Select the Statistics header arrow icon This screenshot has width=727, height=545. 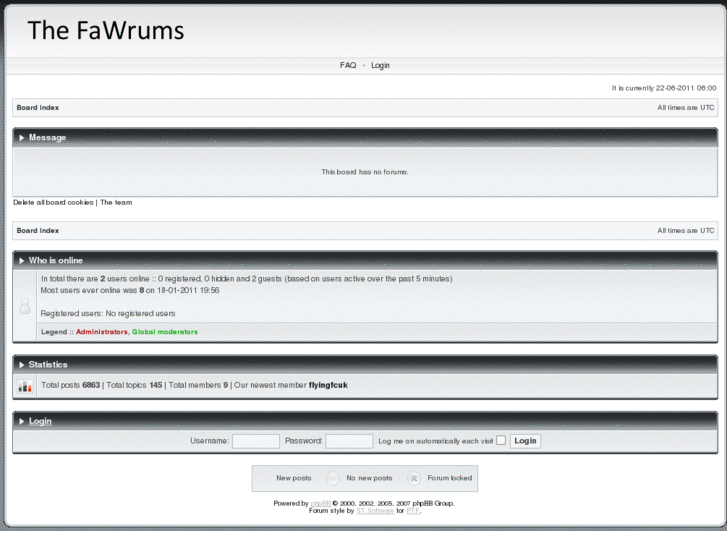[x=21, y=365]
